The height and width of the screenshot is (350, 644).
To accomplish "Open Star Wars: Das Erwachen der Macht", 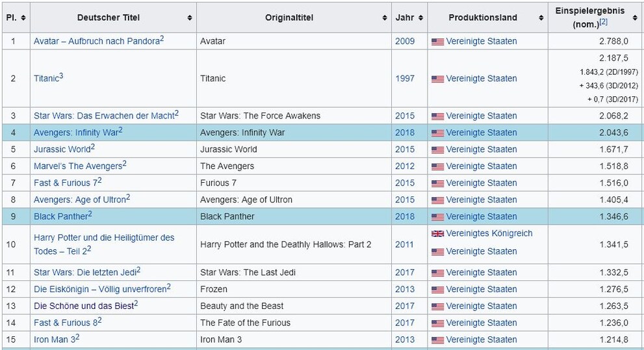I will click(104, 116).
